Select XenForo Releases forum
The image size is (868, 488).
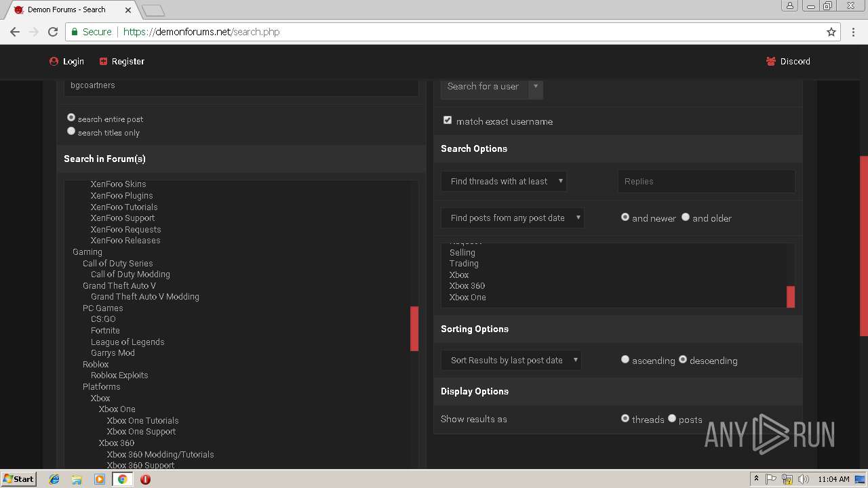125,240
